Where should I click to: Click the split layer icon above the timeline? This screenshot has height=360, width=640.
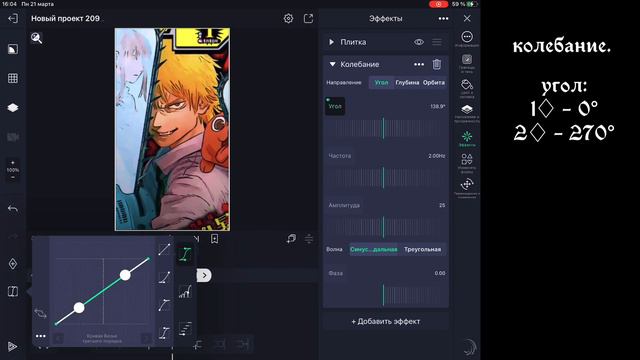tap(309, 239)
